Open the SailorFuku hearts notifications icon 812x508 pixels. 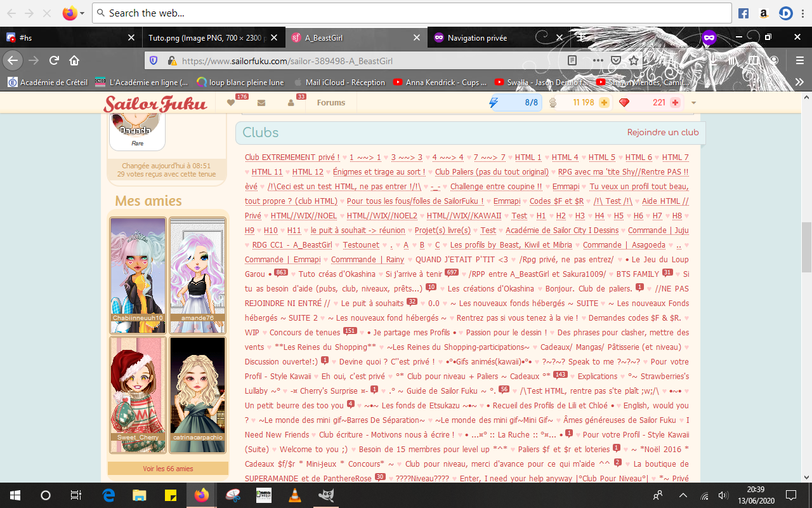[x=231, y=103]
